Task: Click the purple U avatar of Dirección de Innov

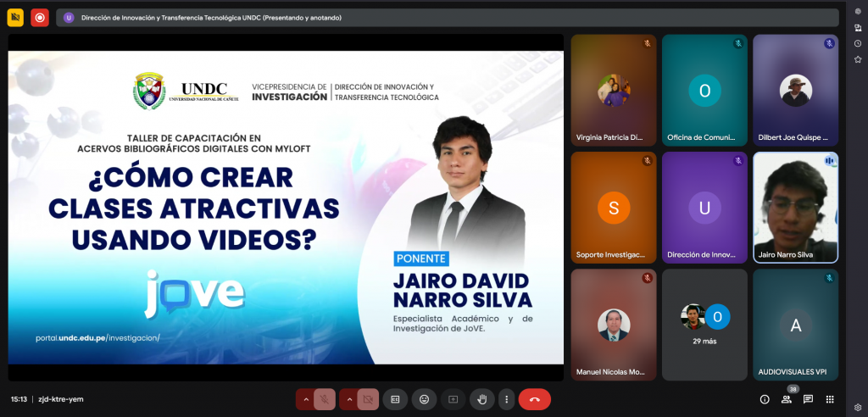Action: tap(704, 208)
